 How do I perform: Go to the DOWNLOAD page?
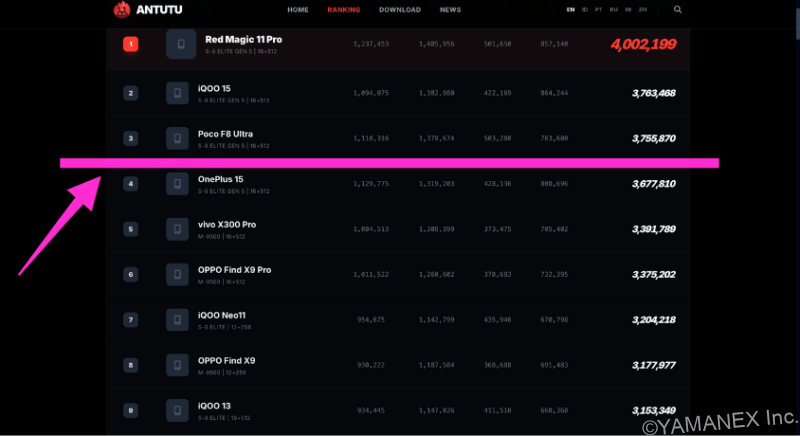[400, 9]
